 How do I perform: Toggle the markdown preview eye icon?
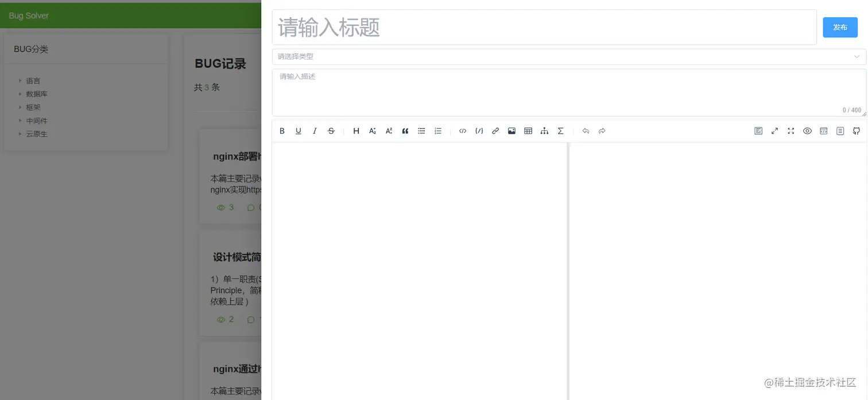pyautogui.click(x=807, y=131)
